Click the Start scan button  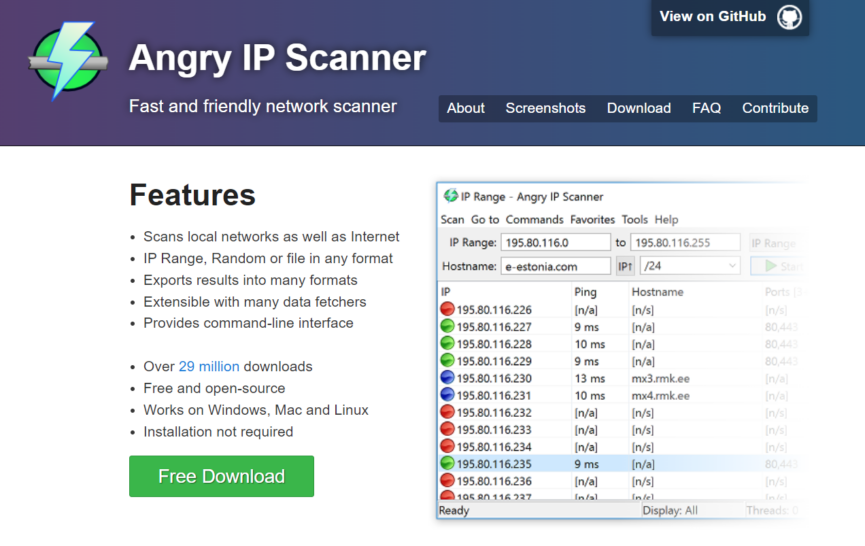coord(777,266)
